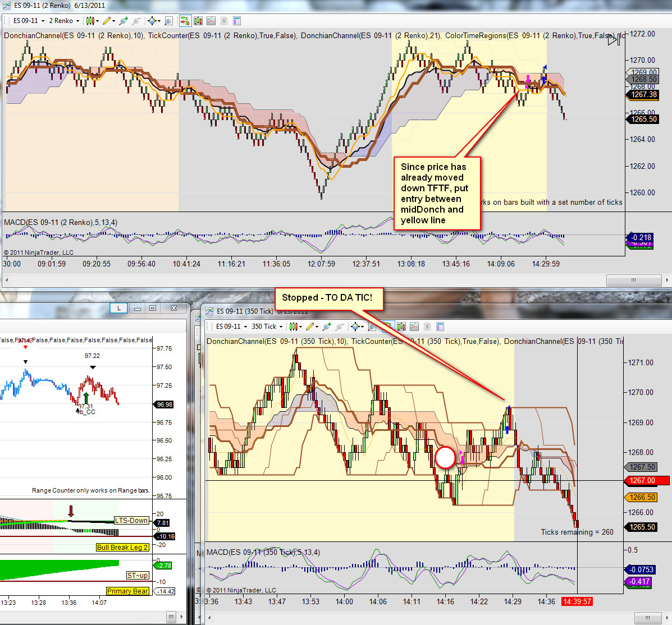
Task: Click the red 1267.00 price marker
Action: tap(646, 480)
